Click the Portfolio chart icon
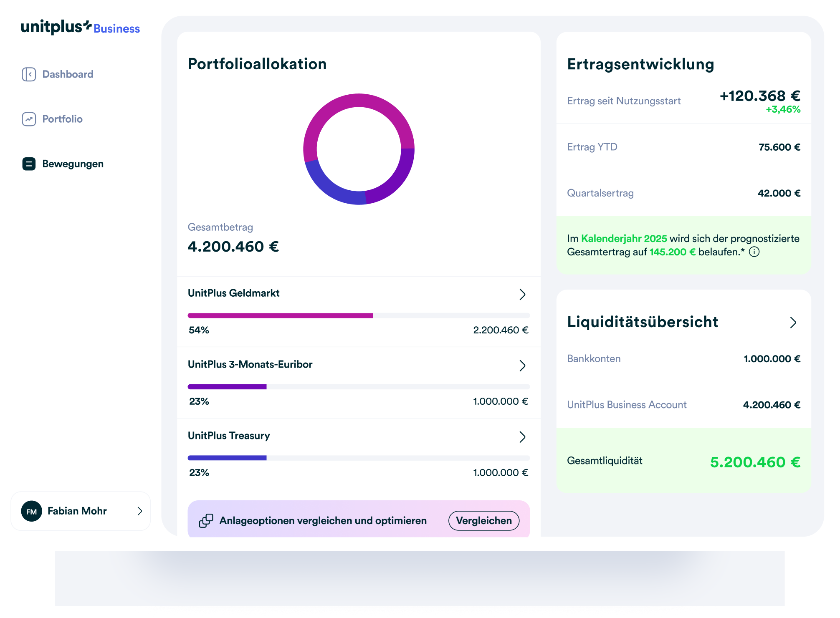This screenshot has width=840, height=618. pos(29,119)
